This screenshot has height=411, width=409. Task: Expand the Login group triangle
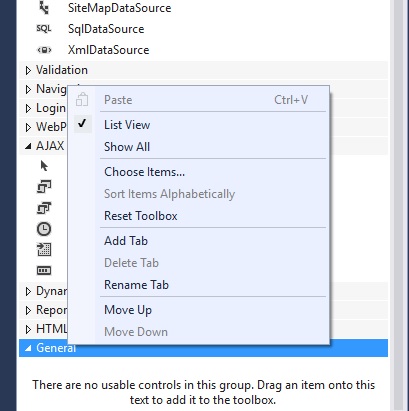[x=28, y=108]
